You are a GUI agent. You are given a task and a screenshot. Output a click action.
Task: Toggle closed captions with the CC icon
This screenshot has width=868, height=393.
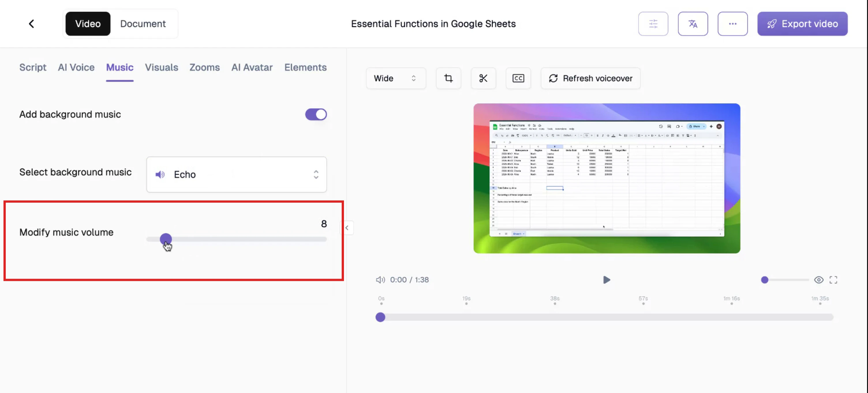pyautogui.click(x=518, y=78)
